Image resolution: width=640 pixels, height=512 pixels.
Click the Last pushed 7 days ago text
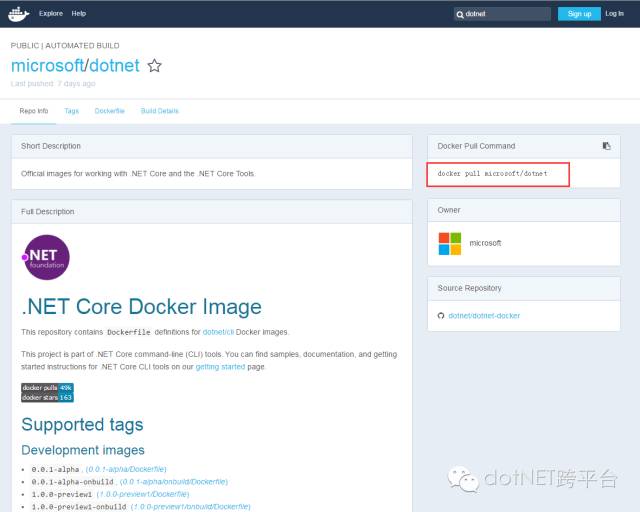53,84
